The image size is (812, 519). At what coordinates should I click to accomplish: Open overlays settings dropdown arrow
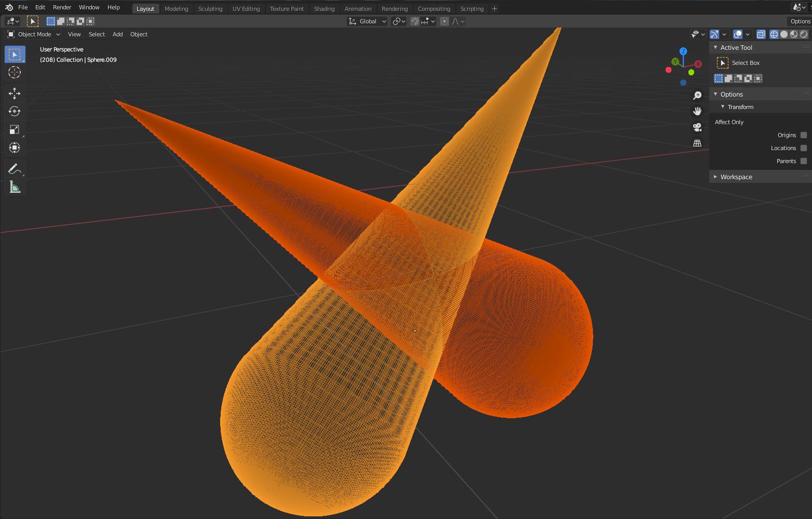pos(748,34)
